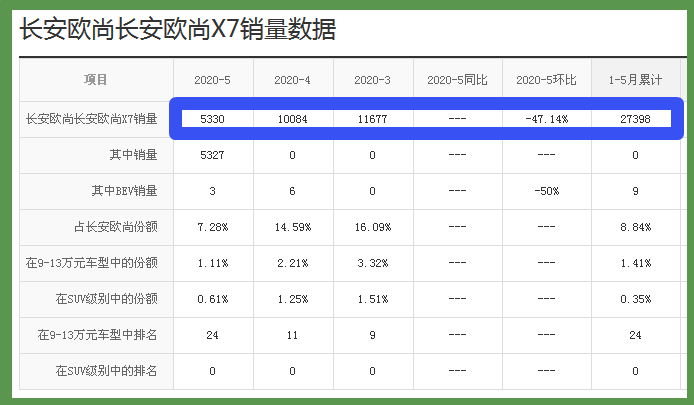The image size is (694, 405).
Task: Select rank 9 in the 2020-3 column
Action: pos(372,335)
